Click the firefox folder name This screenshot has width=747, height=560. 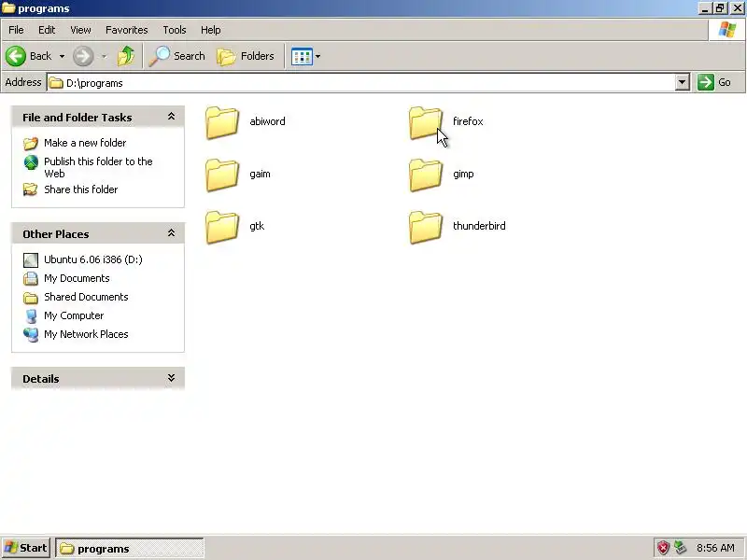[x=468, y=121]
